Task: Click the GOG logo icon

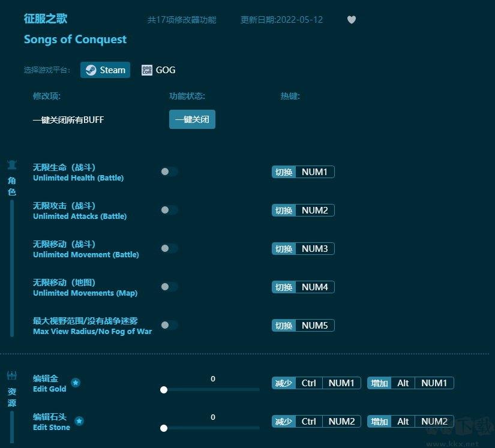Action: tap(147, 70)
